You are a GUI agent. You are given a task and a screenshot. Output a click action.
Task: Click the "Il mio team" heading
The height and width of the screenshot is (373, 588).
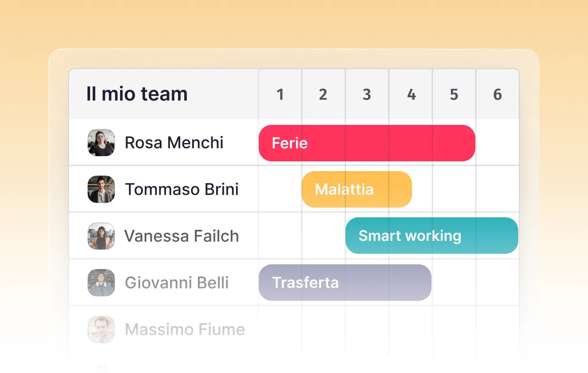point(137,94)
